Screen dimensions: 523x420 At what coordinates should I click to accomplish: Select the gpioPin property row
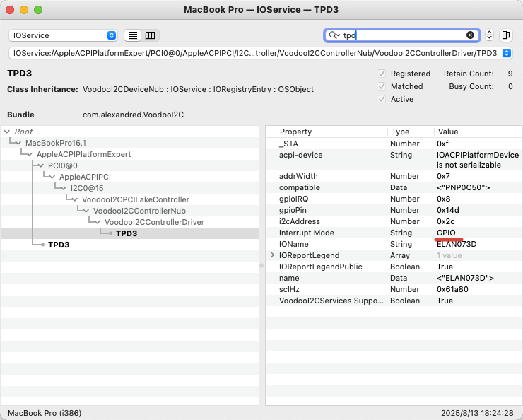tap(394, 210)
